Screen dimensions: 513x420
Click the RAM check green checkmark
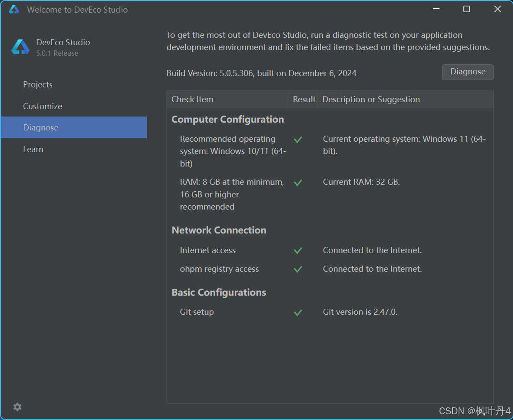(298, 183)
